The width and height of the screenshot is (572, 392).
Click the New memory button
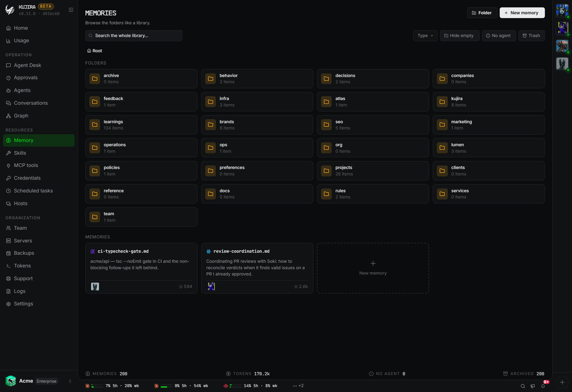pos(522,13)
